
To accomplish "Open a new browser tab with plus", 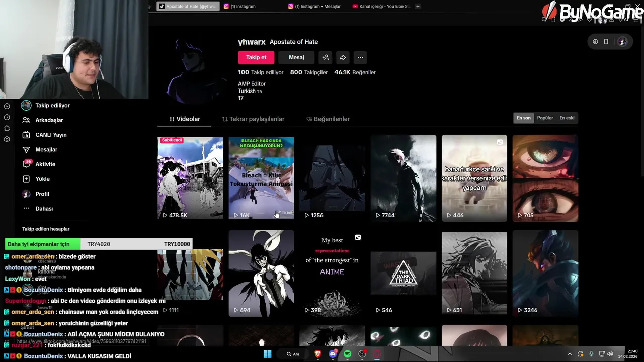I will pyautogui.click(x=418, y=6).
